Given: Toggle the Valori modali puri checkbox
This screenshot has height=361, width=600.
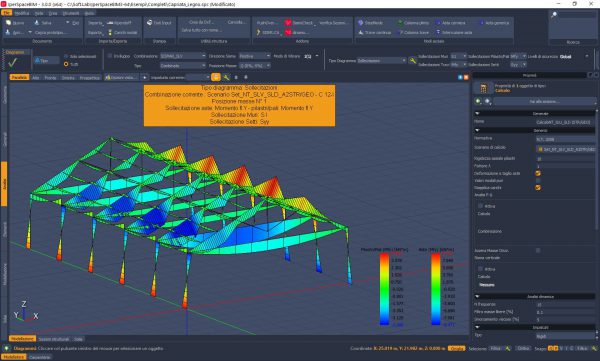Looking at the screenshot, I should [538, 180].
